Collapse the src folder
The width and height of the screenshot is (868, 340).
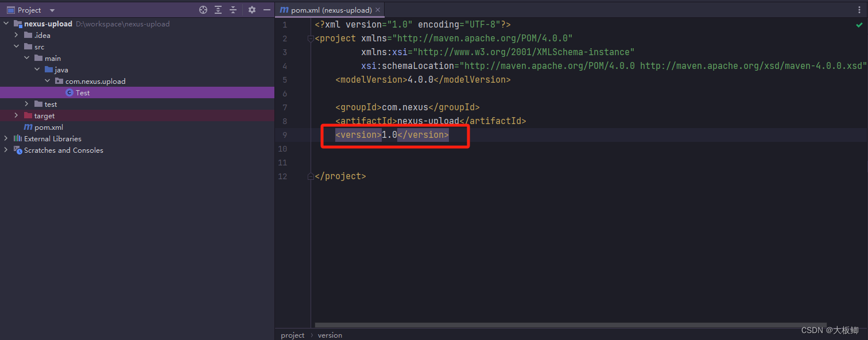click(x=17, y=47)
